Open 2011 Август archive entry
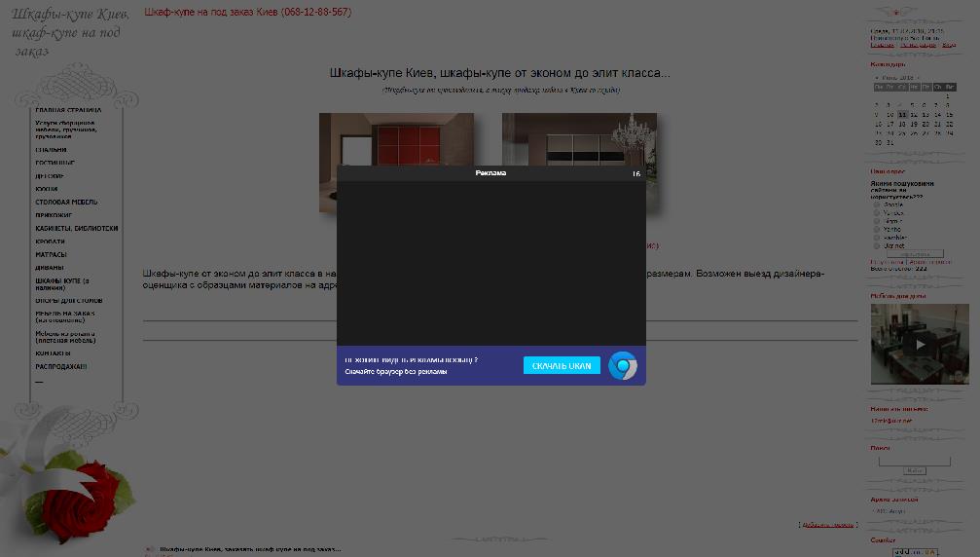This screenshot has width=980, height=557. click(890, 511)
